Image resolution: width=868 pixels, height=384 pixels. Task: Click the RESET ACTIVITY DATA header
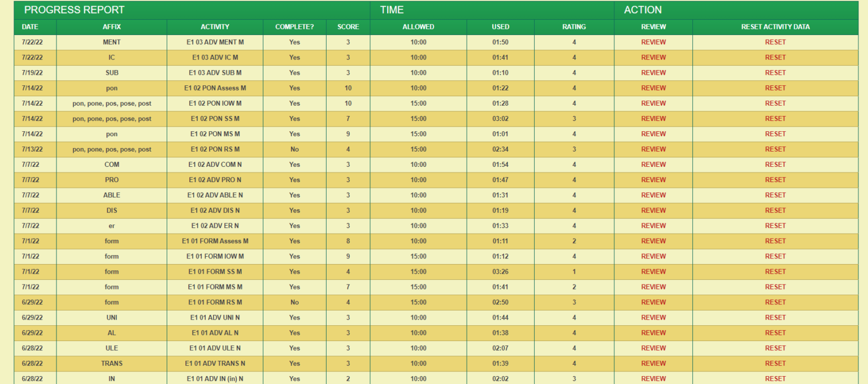[775, 27]
